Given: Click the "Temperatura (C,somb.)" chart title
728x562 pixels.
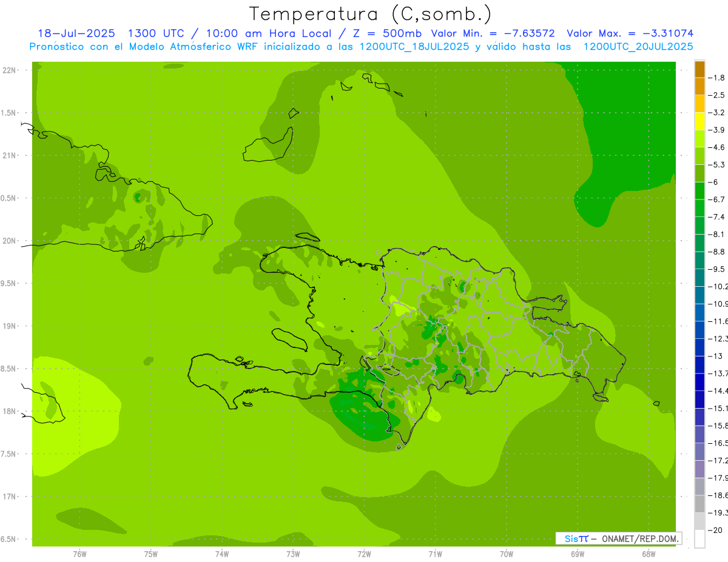Looking at the screenshot, I should [371, 14].
